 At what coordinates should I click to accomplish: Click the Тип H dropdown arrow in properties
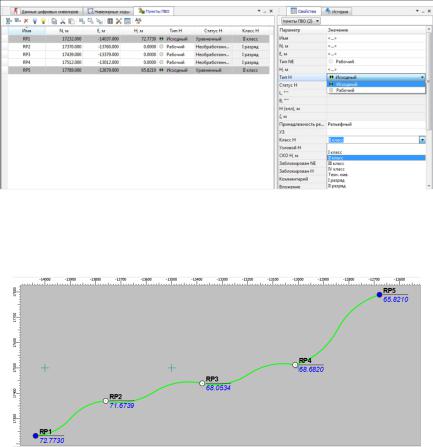(x=422, y=77)
